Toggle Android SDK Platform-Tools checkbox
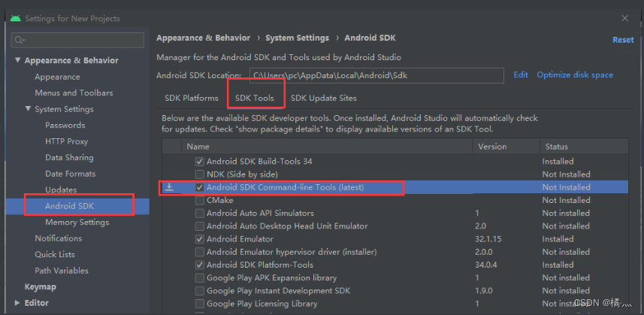This screenshot has width=644, height=315. click(x=200, y=265)
